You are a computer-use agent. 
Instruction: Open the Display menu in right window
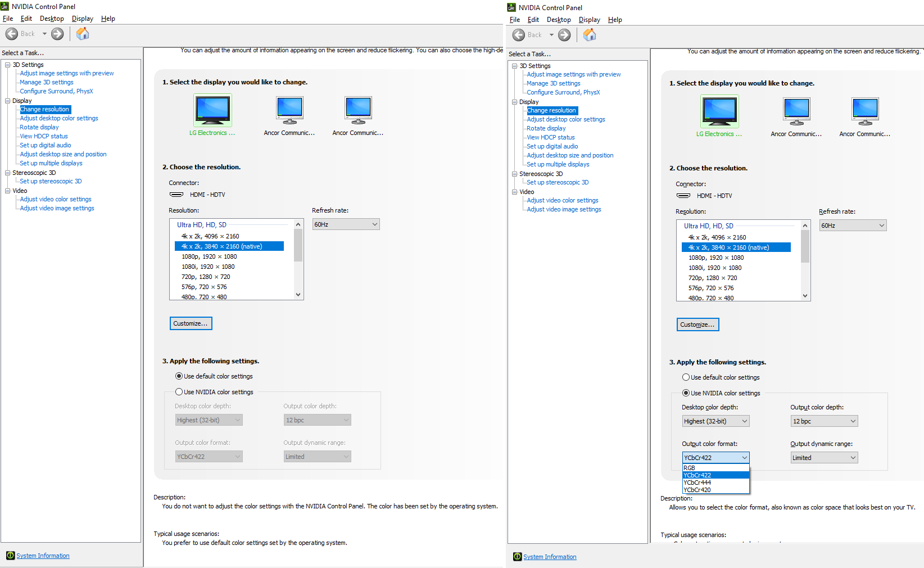coord(590,20)
